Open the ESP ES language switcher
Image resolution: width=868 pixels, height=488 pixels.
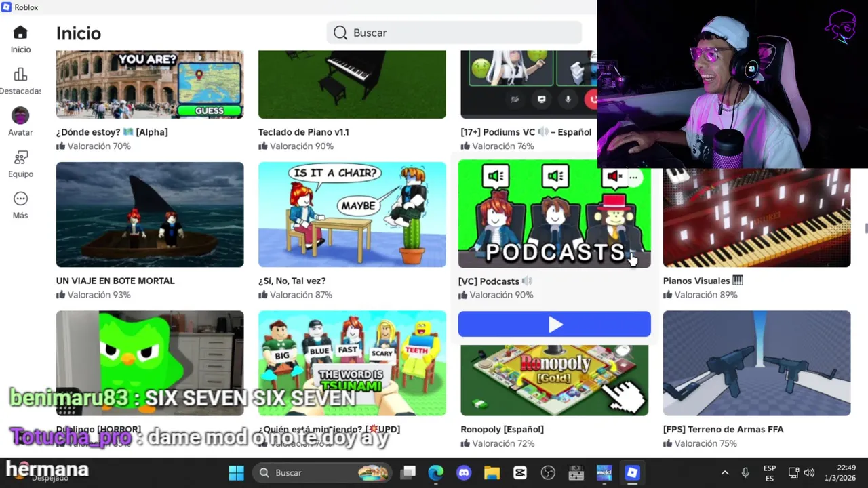click(770, 473)
